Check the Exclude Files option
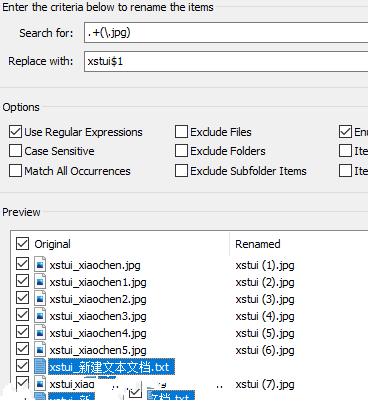The image size is (379, 400). pyautogui.click(x=181, y=132)
